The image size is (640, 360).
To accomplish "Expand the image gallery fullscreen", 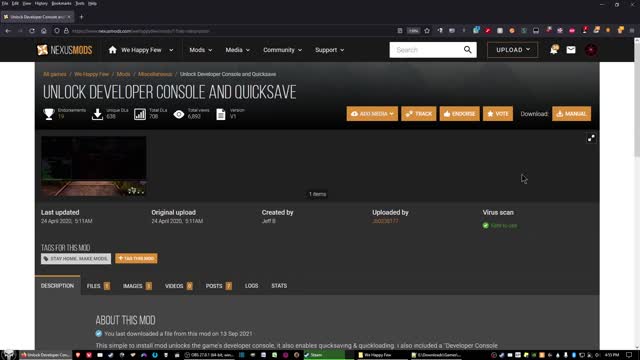I will (x=591, y=138).
